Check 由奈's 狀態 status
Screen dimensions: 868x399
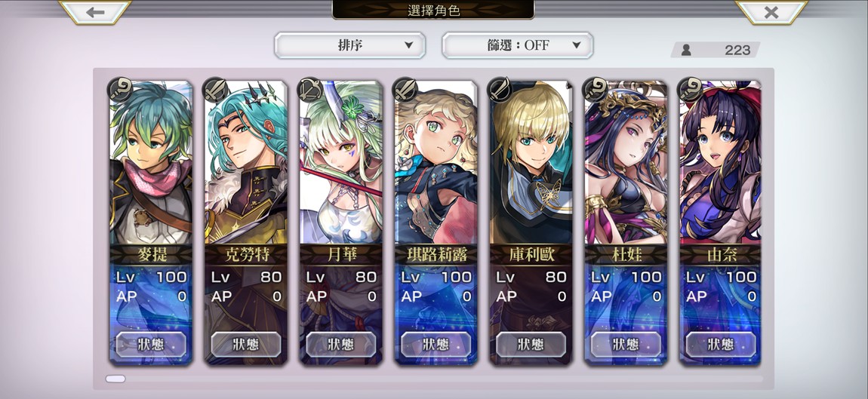tap(721, 344)
